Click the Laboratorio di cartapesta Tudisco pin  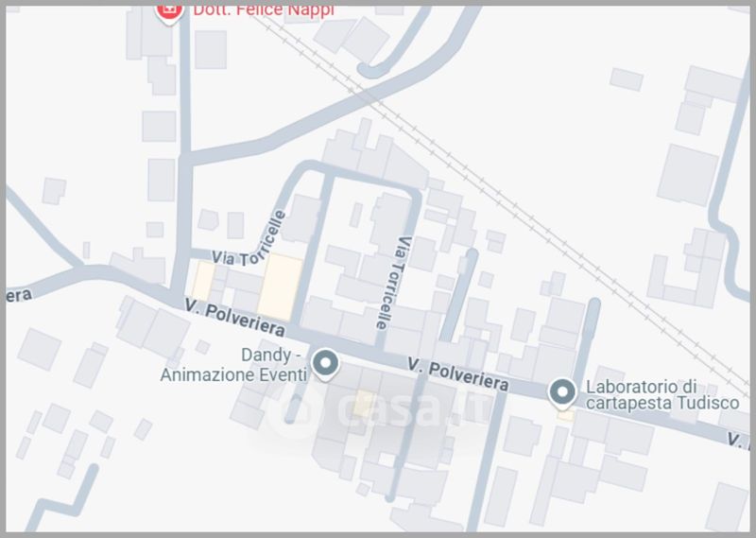tap(562, 393)
